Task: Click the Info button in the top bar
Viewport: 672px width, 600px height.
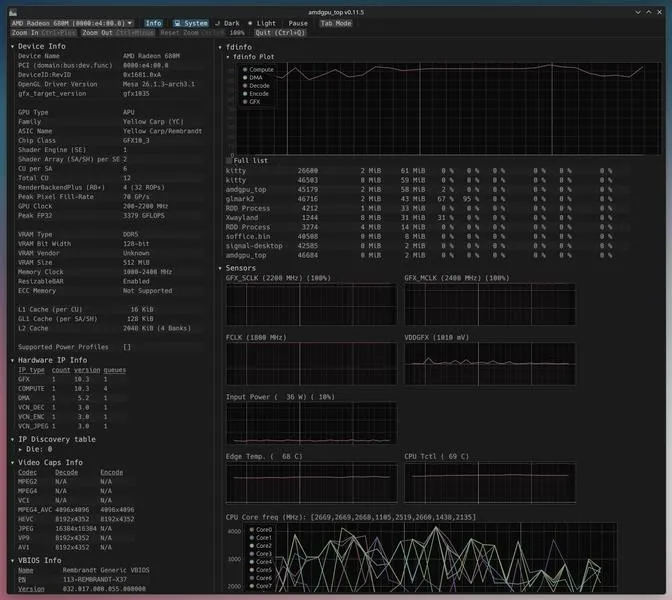Action: [x=153, y=23]
